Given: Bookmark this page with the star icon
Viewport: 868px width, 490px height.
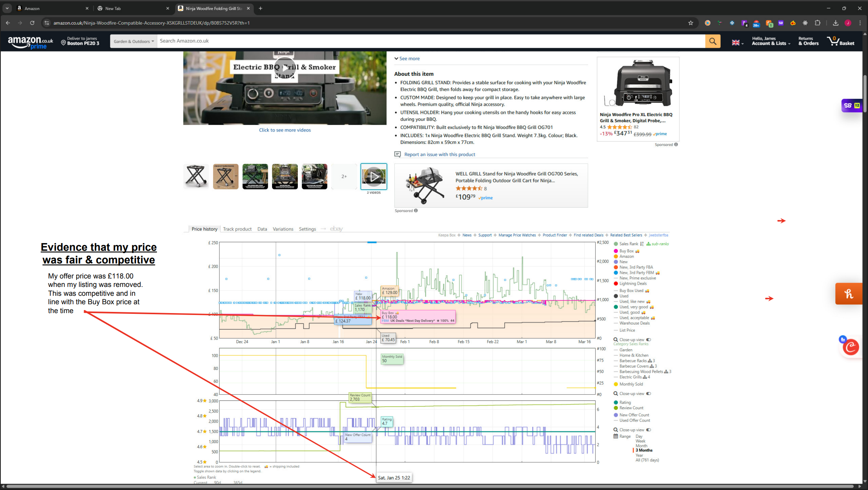Looking at the screenshot, I should [x=691, y=23].
